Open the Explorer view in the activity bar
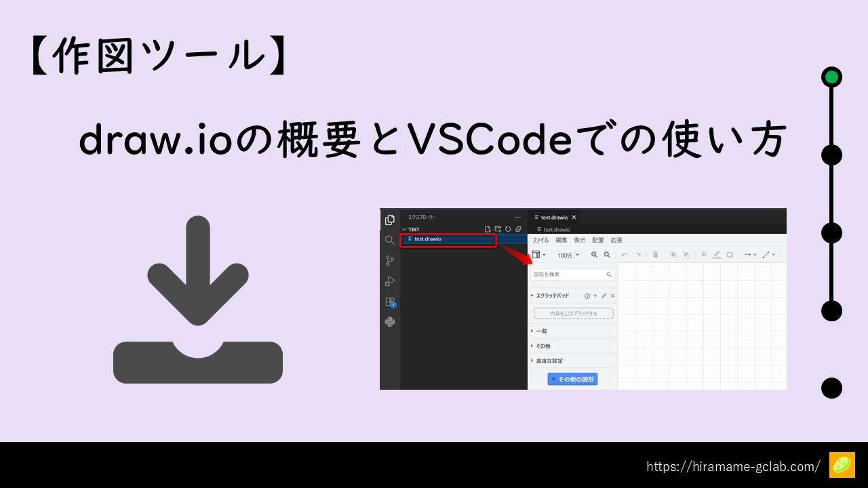Image resolution: width=868 pixels, height=488 pixels. click(390, 220)
